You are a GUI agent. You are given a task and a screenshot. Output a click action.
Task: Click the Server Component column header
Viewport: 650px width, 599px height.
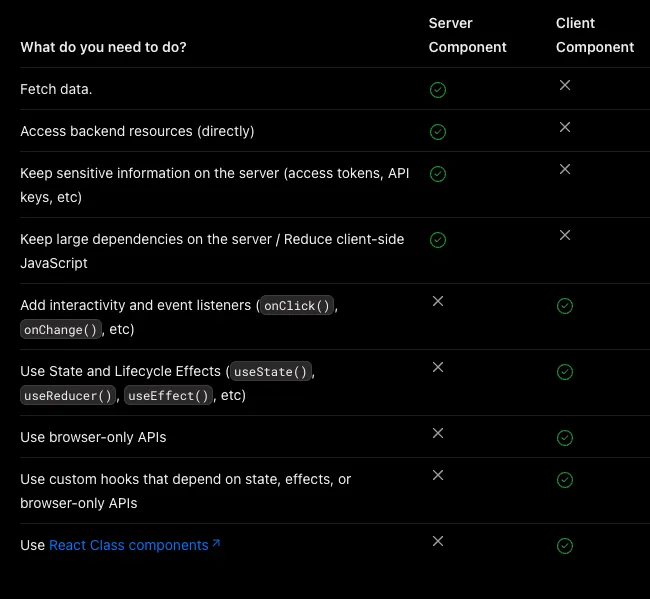[x=467, y=35]
